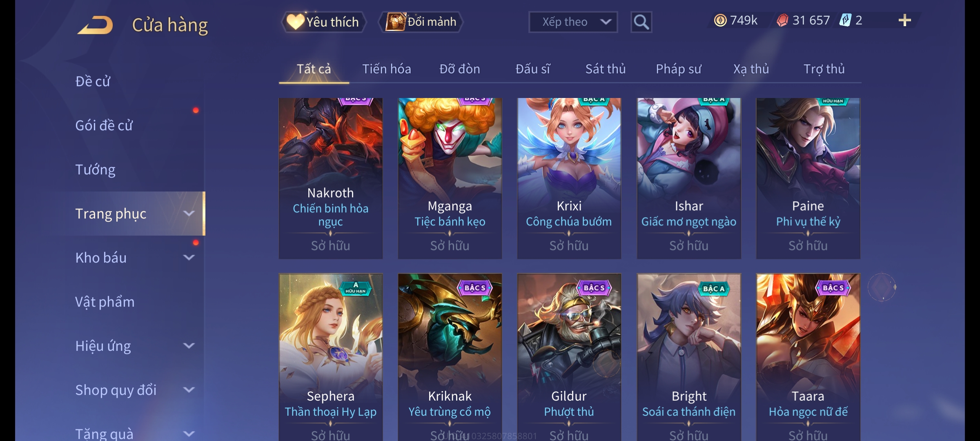
Task: Open the Xếp theo sort dropdown
Action: pos(573,22)
